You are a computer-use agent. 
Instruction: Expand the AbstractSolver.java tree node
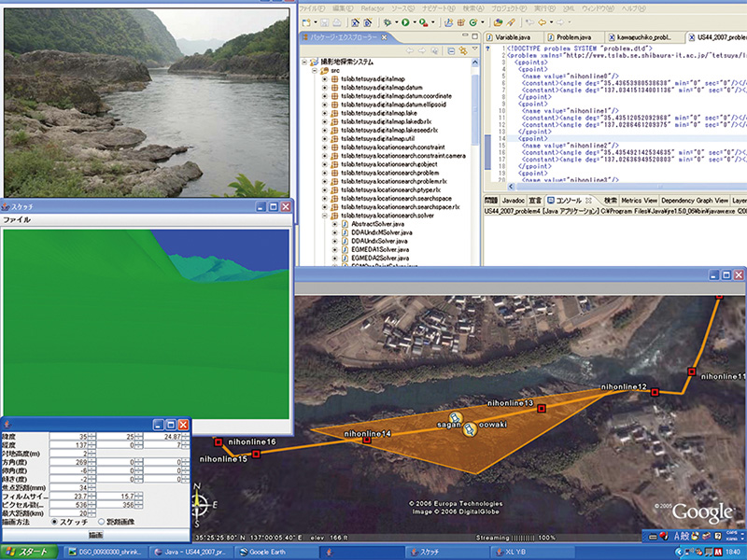pyautogui.click(x=334, y=225)
